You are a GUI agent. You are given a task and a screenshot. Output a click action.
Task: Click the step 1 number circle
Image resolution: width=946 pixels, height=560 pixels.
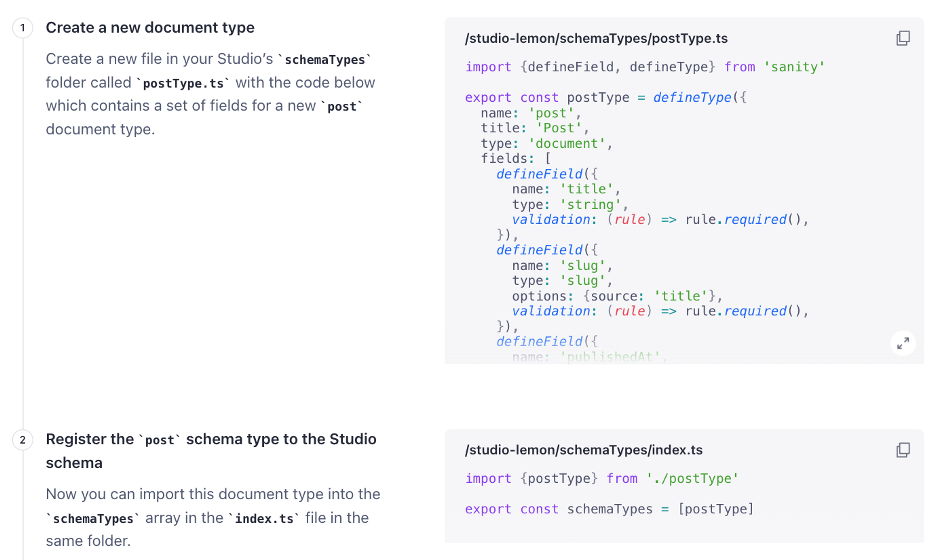tap(23, 28)
